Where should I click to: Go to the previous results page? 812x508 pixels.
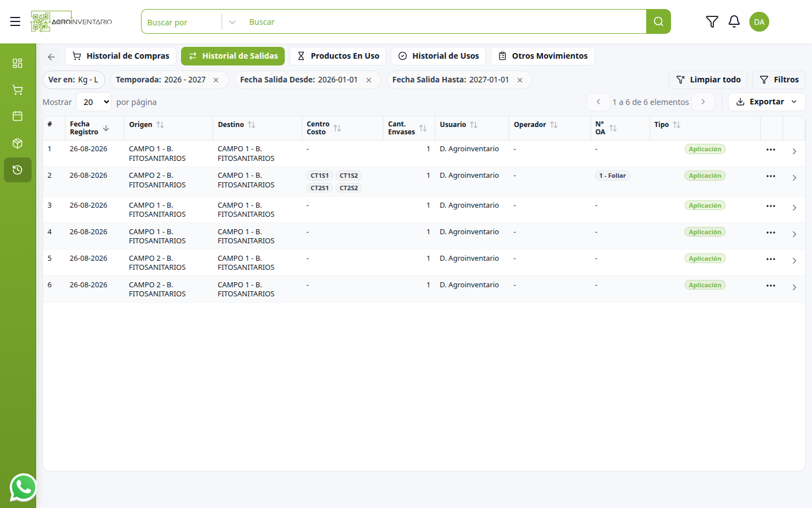click(x=598, y=102)
